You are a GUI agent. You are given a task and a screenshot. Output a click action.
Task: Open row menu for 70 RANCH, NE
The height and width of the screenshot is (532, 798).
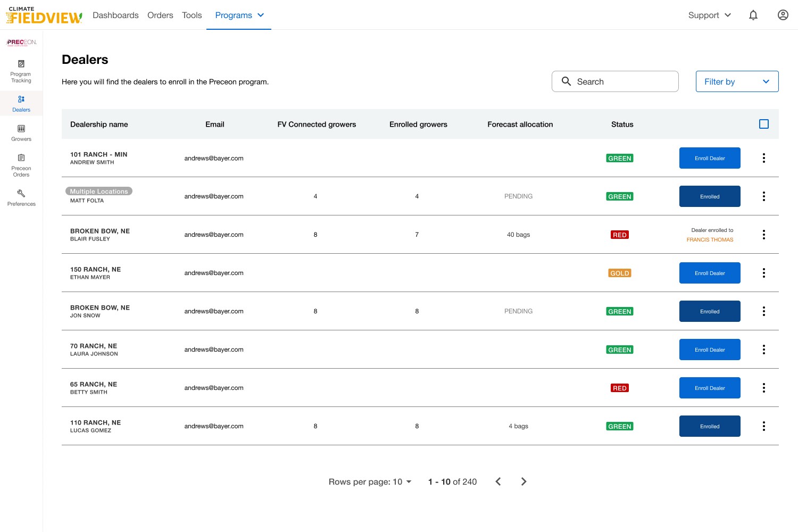click(x=764, y=350)
